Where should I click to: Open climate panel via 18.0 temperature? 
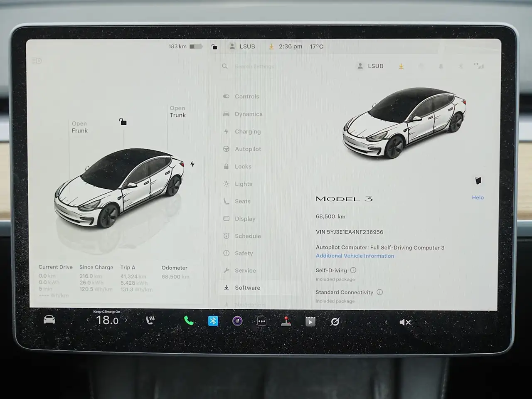pyautogui.click(x=107, y=320)
